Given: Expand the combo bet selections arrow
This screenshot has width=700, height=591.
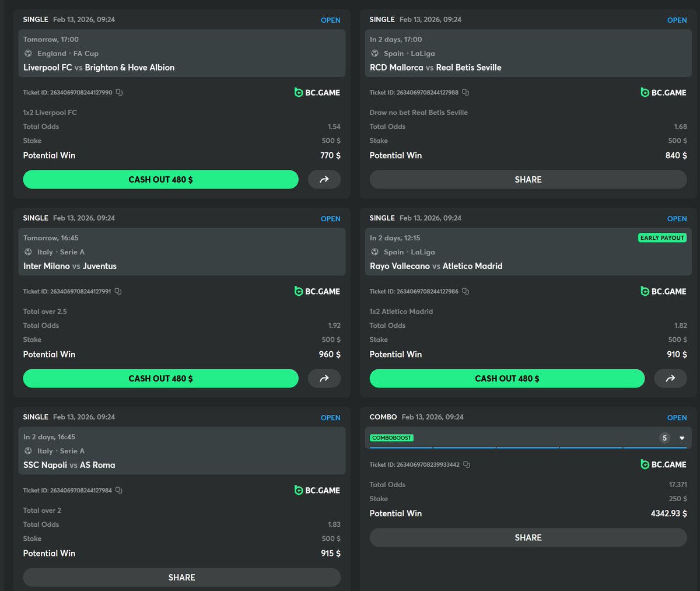Looking at the screenshot, I should [682, 438].
